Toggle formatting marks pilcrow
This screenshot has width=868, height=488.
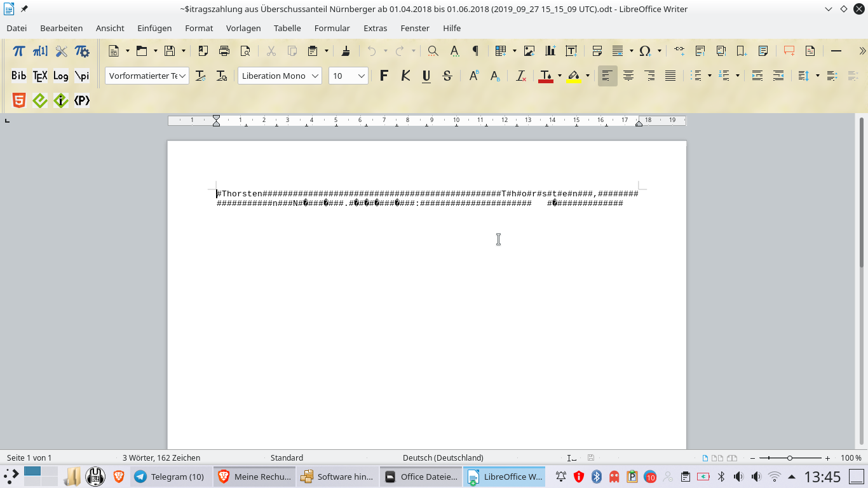click(x=475, y=51)
